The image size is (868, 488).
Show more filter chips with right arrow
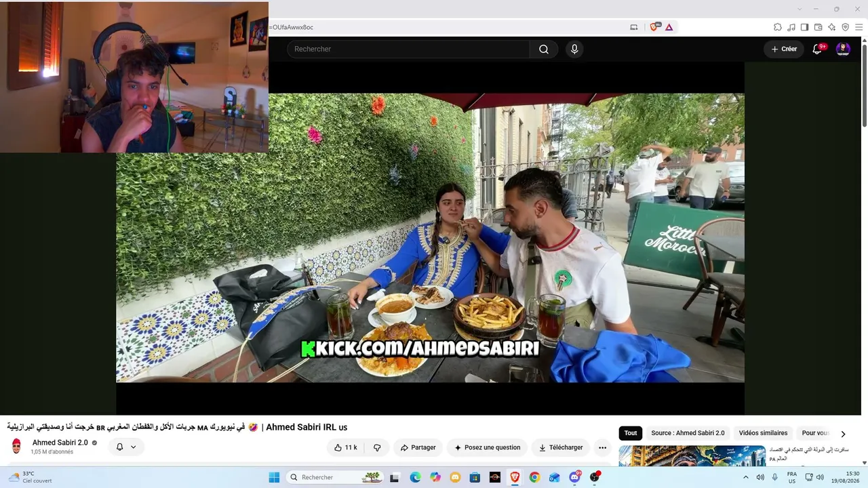pos(843,434)
